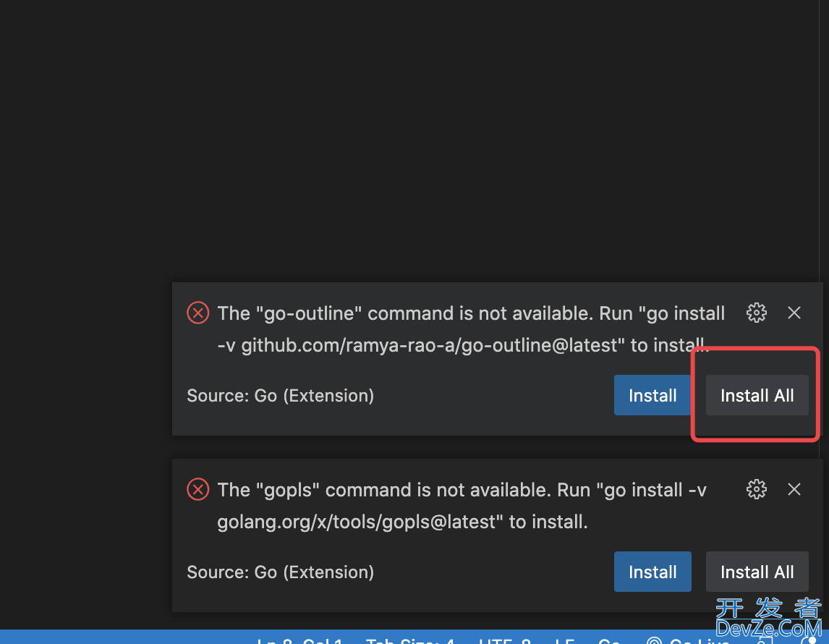The height and width of the screenshot is (644, 829).
Task: Click Source: Go (Extension) under gopls message
Action: [x=280, y=572]
